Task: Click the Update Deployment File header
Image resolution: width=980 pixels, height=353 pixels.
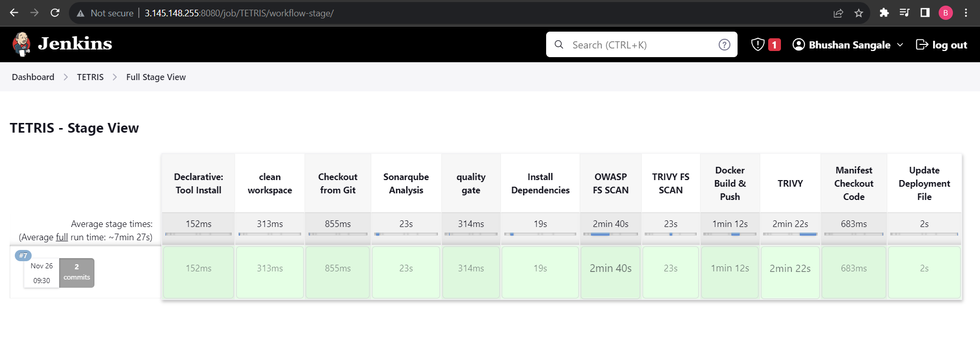Action: point(924,184)
